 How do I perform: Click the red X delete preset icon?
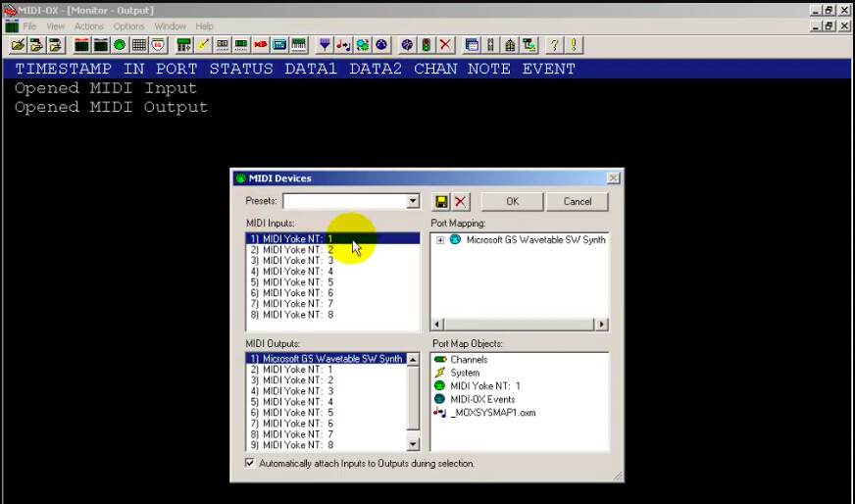460,201
